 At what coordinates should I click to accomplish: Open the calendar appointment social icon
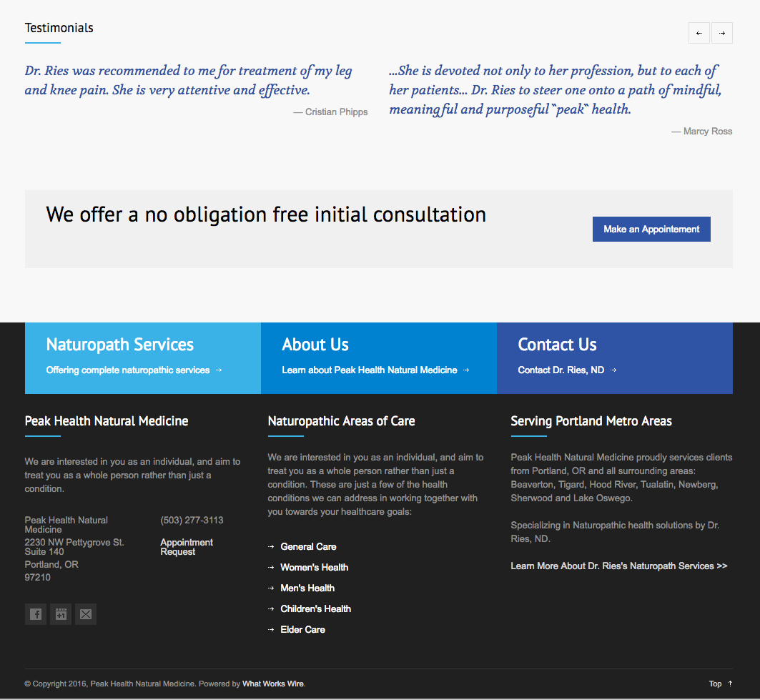tap(61, 614)
